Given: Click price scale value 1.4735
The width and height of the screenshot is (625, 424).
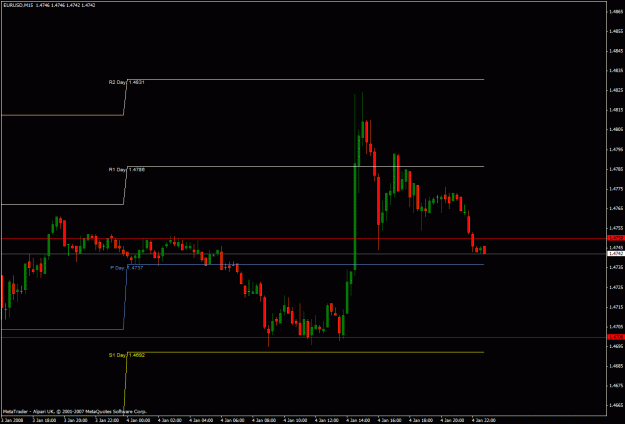Looking at the screenshot, I should coord(616,267).
